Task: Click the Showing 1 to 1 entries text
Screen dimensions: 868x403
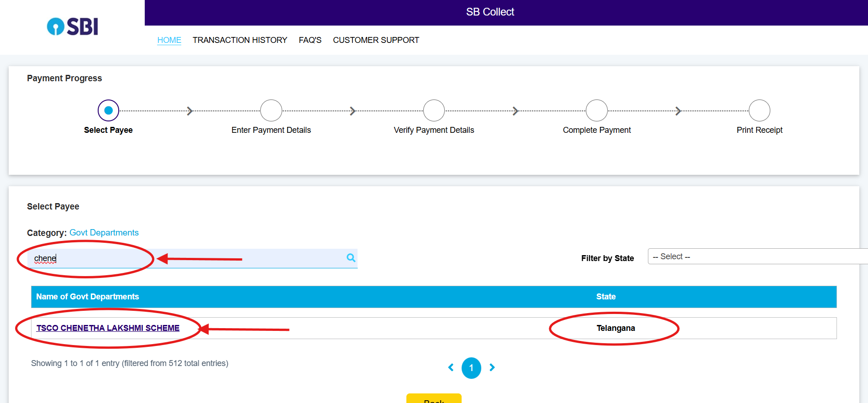Action: coord(130,363)
